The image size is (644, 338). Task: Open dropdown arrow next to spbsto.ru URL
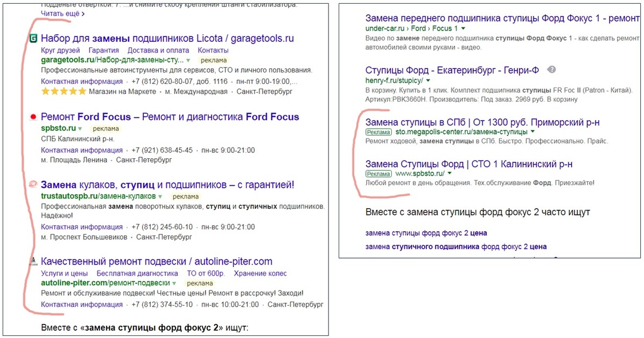pyautogui.click(x=80, y=129)
